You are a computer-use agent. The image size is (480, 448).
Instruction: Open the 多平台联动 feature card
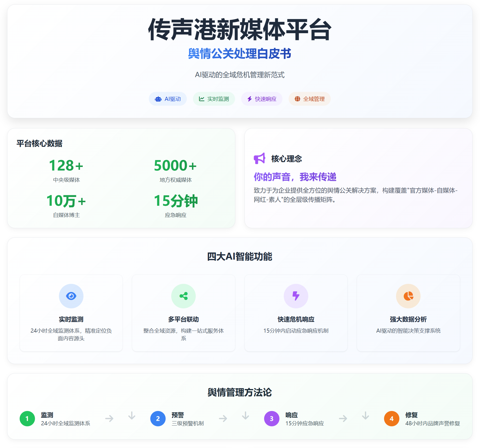tap(183, 313)
